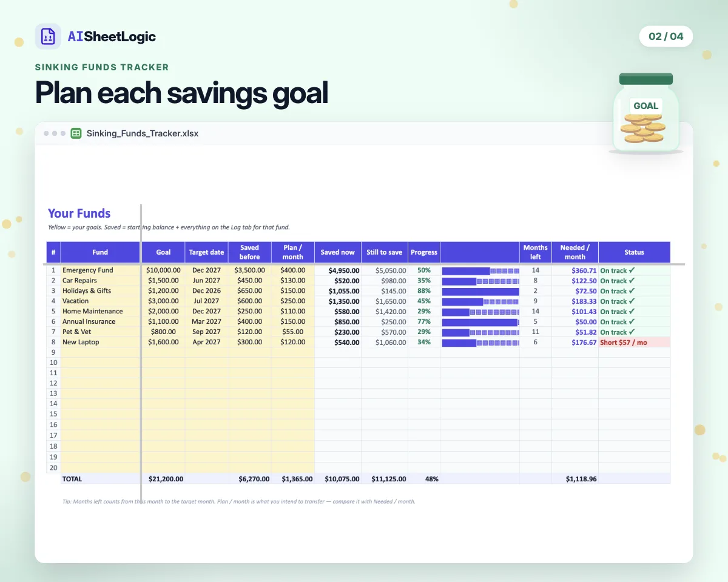
Task: Click the $10,000.00 goal cell
Action: coord(163,270)
